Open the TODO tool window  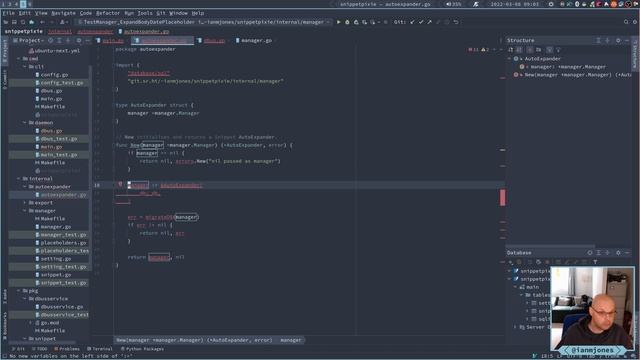[x=40, y=349]
